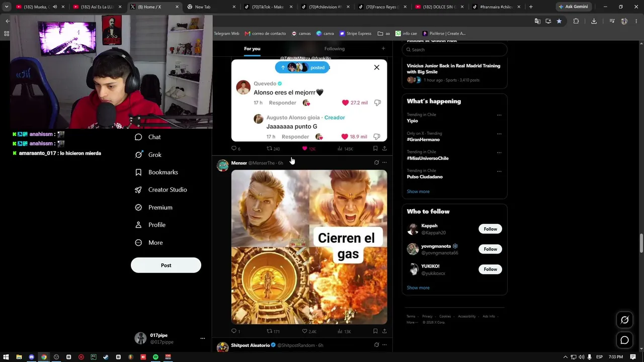The image size is (644, 362).
Task: Click the 'posted' new posts pill
Action: pyautogui.click(x=302, y=67)
